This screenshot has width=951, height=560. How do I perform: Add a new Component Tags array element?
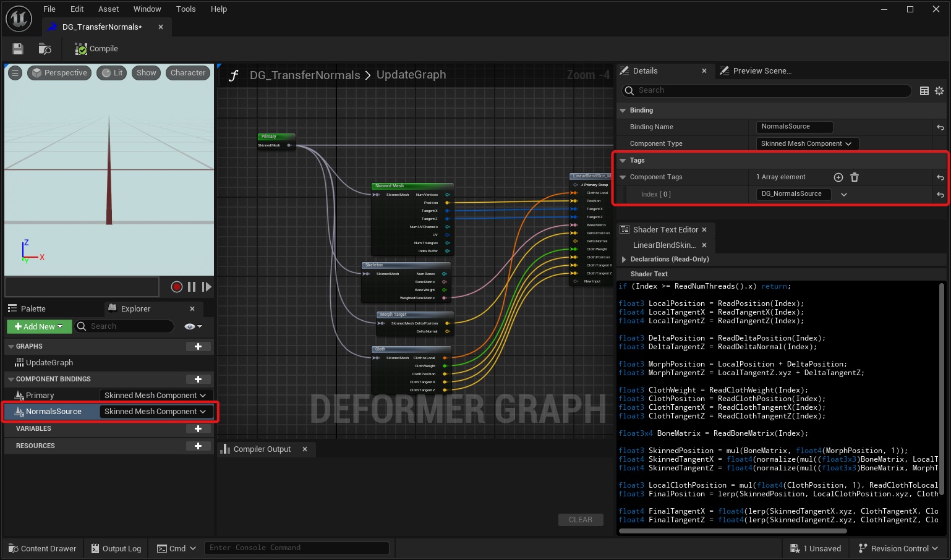838,177
